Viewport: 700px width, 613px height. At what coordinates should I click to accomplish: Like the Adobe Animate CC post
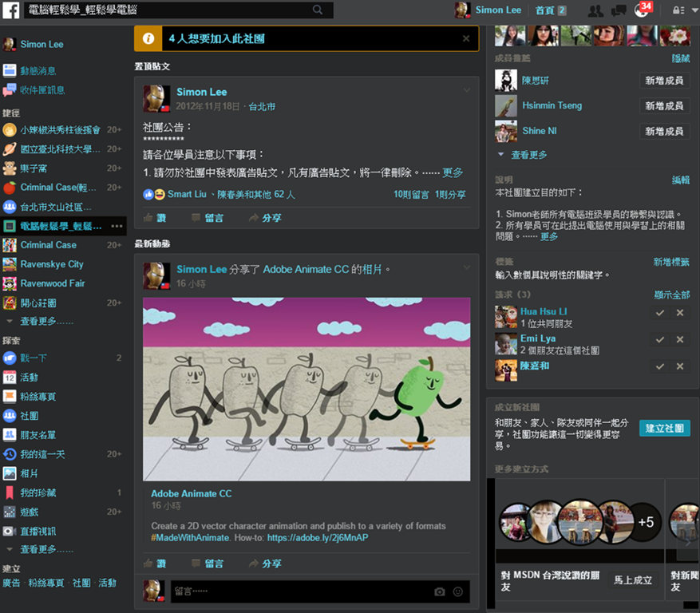pyautogui.click(x=155, y=564)
